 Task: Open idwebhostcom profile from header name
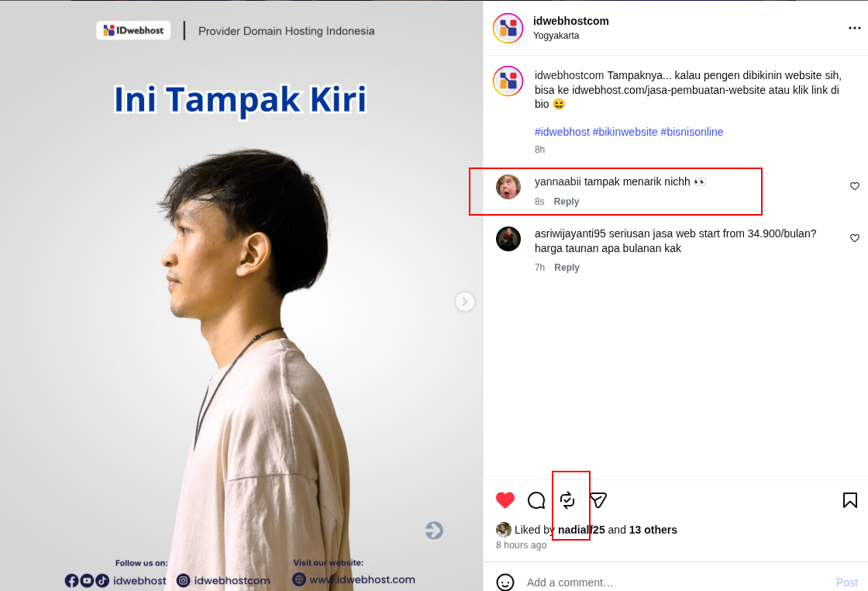pos(570,21)
